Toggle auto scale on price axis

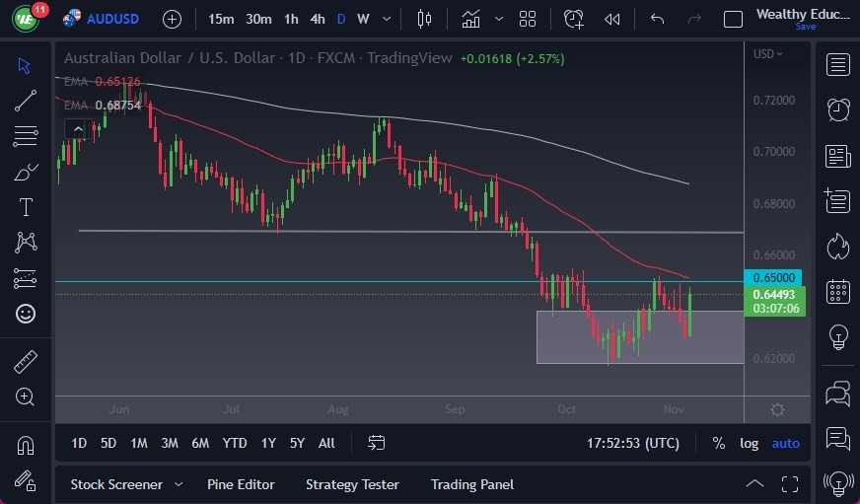(x=786, y=443)
